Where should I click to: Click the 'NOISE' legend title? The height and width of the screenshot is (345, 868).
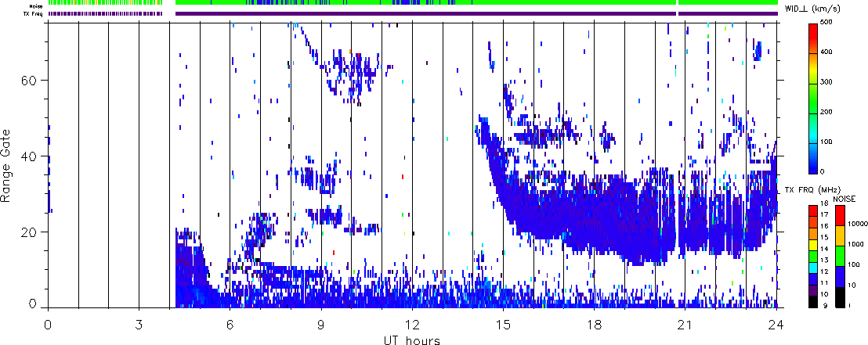pyautogui.click(x=844, y=199)
